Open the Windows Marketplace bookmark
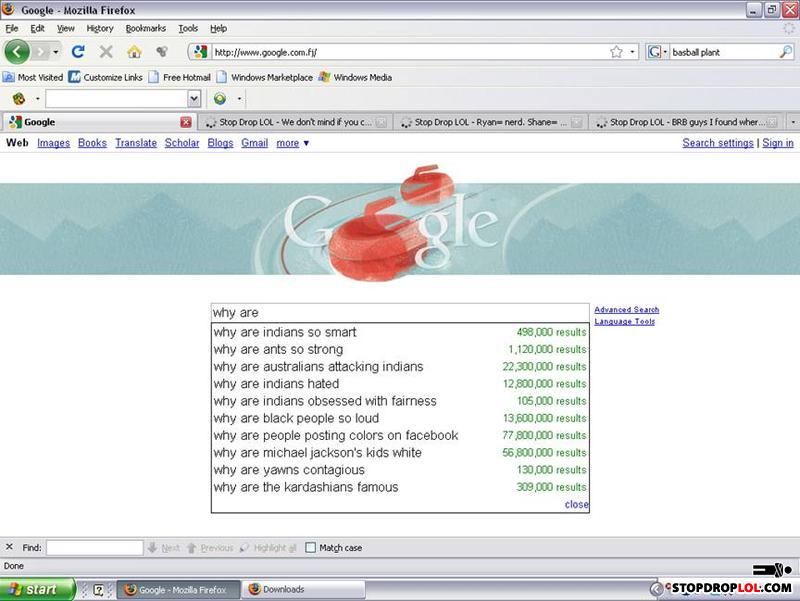Viewport: 800px width, 601px height. (265, 78)
